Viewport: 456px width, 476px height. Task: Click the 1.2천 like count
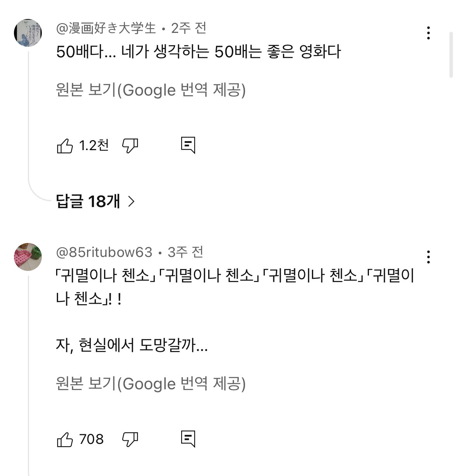click(x=94, y=146)
